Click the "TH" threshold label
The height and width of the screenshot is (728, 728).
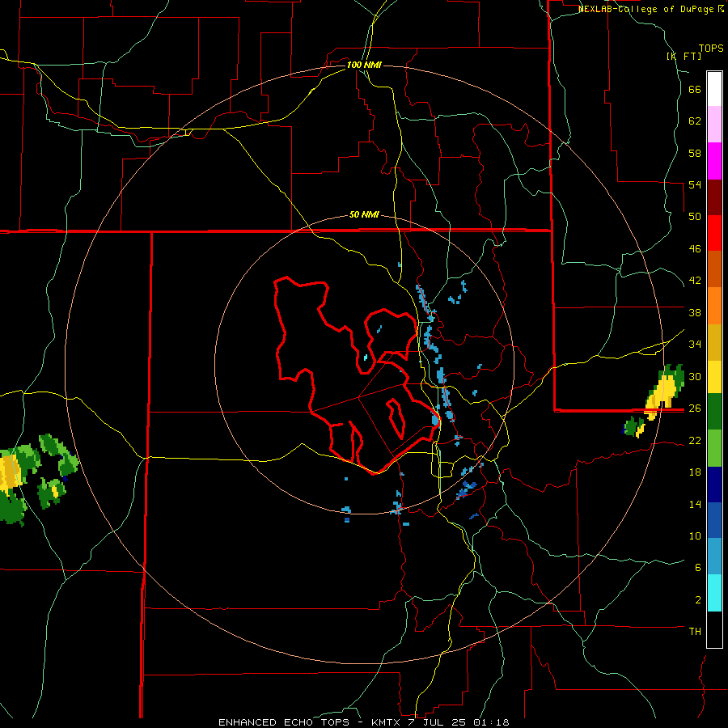click(695, 632)
